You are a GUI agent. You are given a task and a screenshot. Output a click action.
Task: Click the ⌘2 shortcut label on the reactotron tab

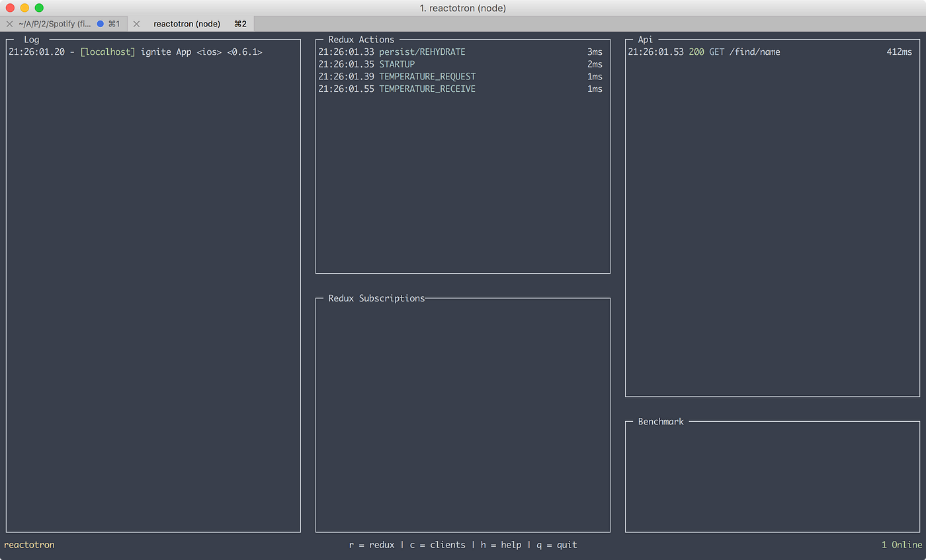tap(240, 24)
